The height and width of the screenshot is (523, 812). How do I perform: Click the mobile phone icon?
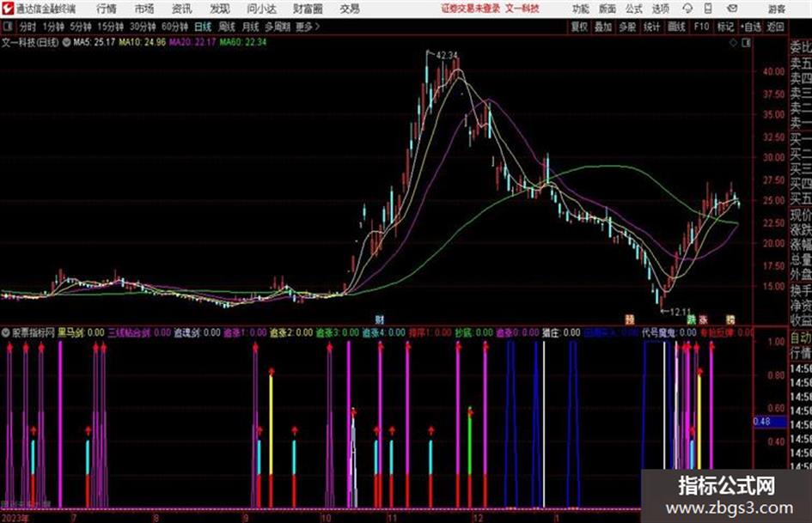[x=708, y=9]
